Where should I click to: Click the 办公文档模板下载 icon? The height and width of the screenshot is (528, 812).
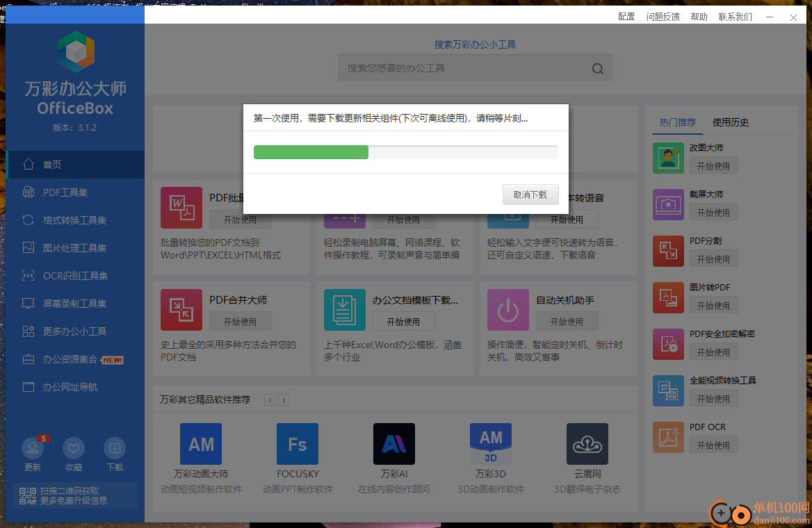[344, 310]
